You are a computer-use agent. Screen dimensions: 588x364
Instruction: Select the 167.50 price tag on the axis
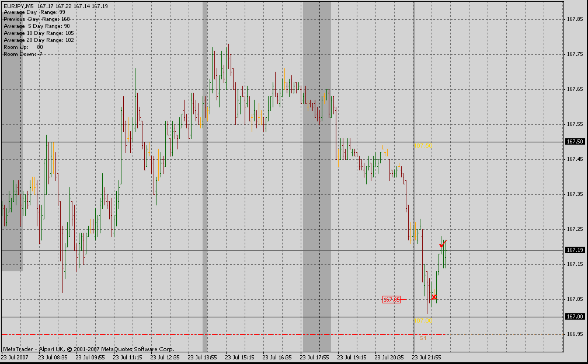pos(575,142)
